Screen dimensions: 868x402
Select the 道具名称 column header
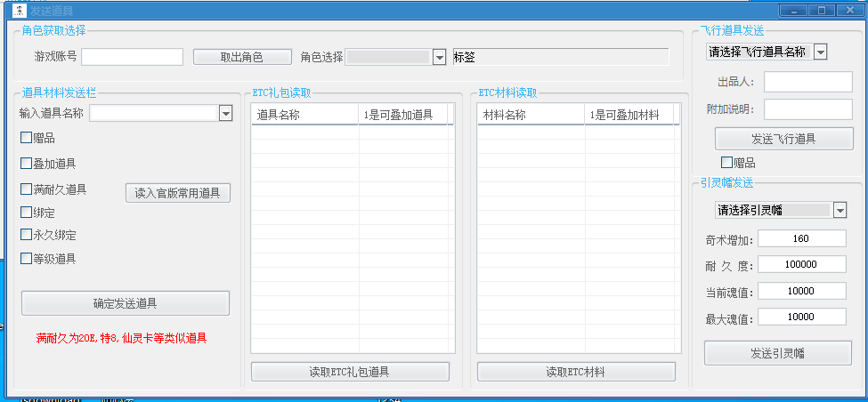point(304,115)
